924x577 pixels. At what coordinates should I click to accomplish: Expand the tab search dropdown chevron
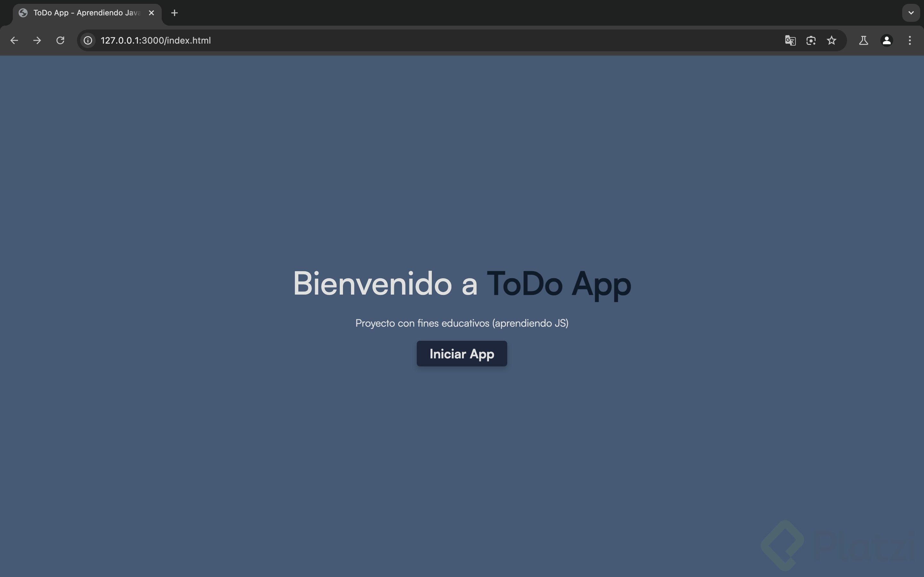pyautogui.click(x=911, y=13)
